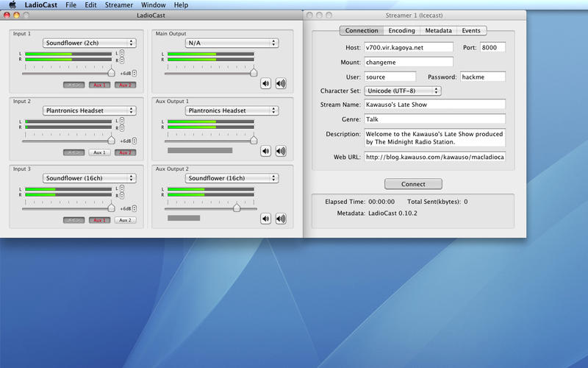Image resolution: width=588 pixels, height=368 pixels.
Task: Click the Aux Output 2 volume slider knob
Action: 237,208
